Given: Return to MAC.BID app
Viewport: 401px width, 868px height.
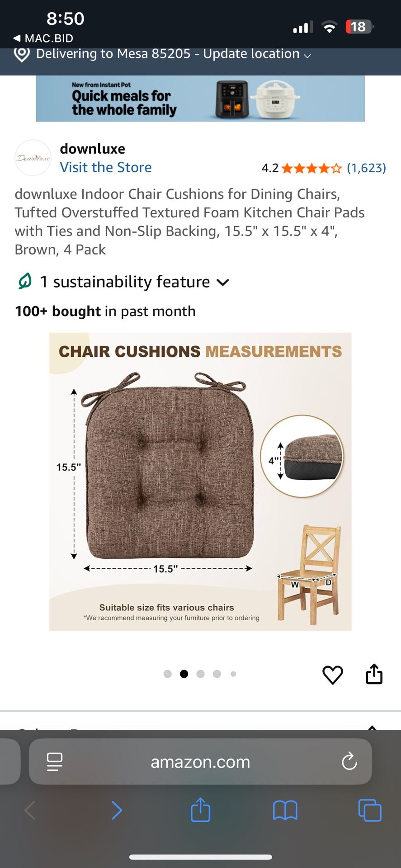Looking at the screenshot, I should [x=43, y=38].
